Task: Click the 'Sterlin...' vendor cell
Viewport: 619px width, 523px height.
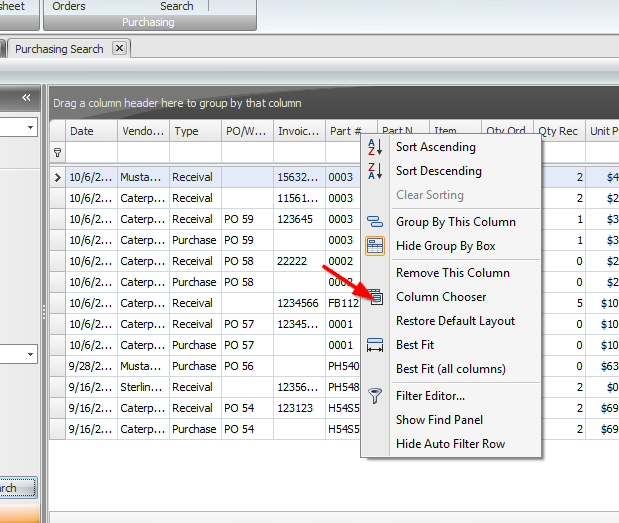Action: tap(144, 387)
